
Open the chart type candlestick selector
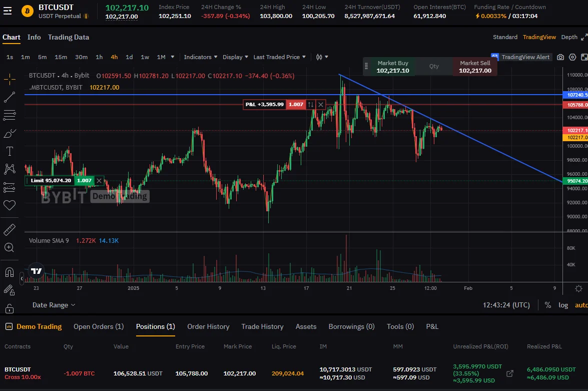point(322,57)
